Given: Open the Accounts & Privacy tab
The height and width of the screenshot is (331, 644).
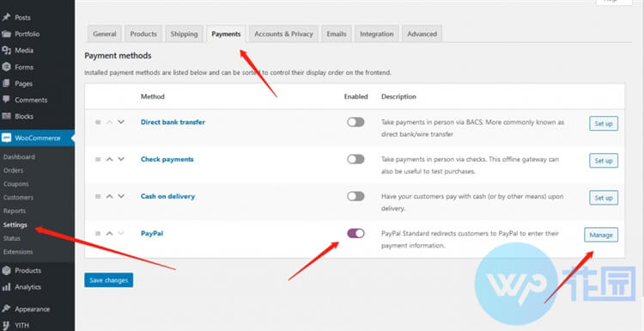Looking at the screenshot, I should tap(283, 34).
